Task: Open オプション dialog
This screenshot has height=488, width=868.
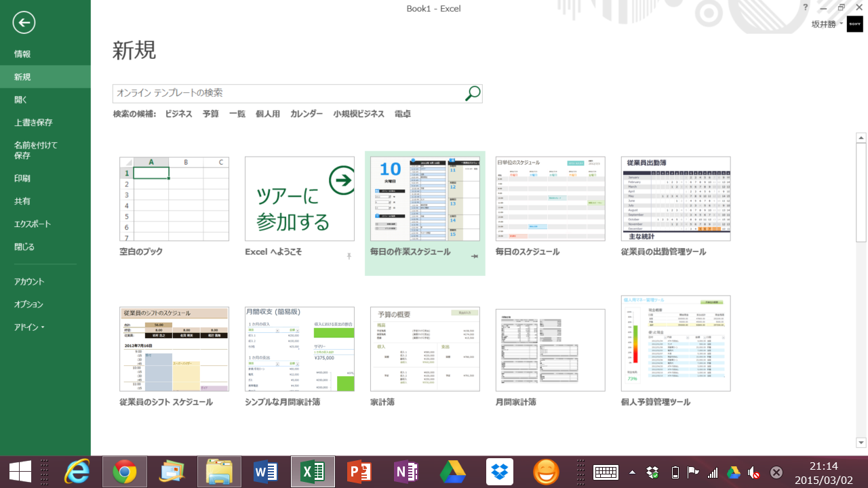Action: [45, 304]
